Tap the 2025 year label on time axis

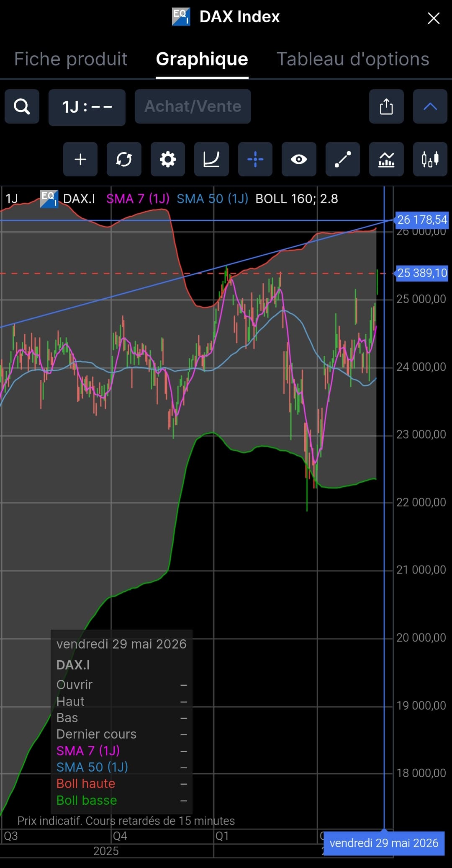(x=106, y=851)
